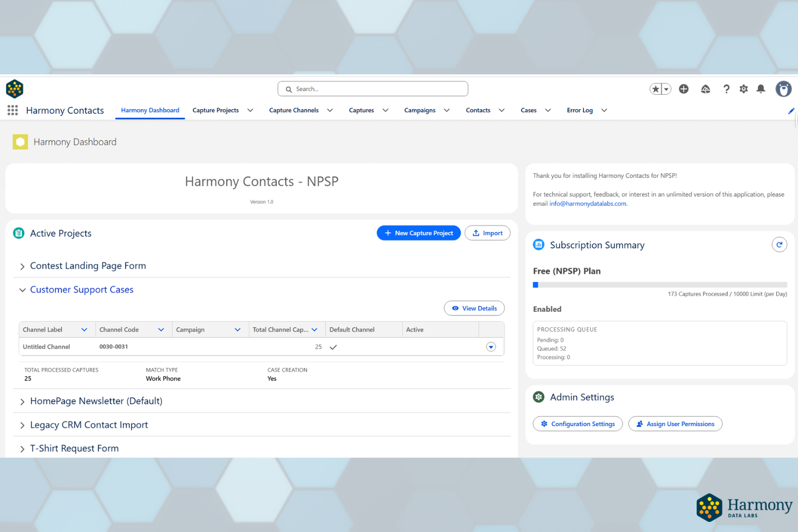This screenshot has height=532, width=798.
Task: Click the Default Channel column header
Action: tap(364, 330)
